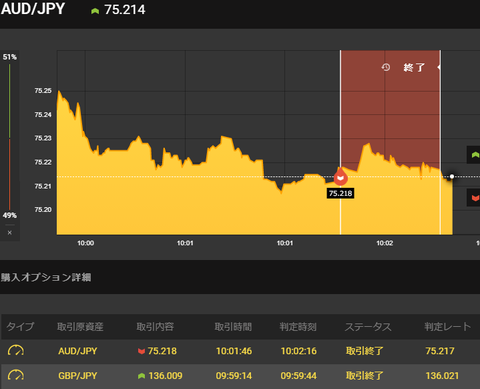
Task: Click the 10:02 time axis label
Action: pyautogui.click(x=385, y=243)
